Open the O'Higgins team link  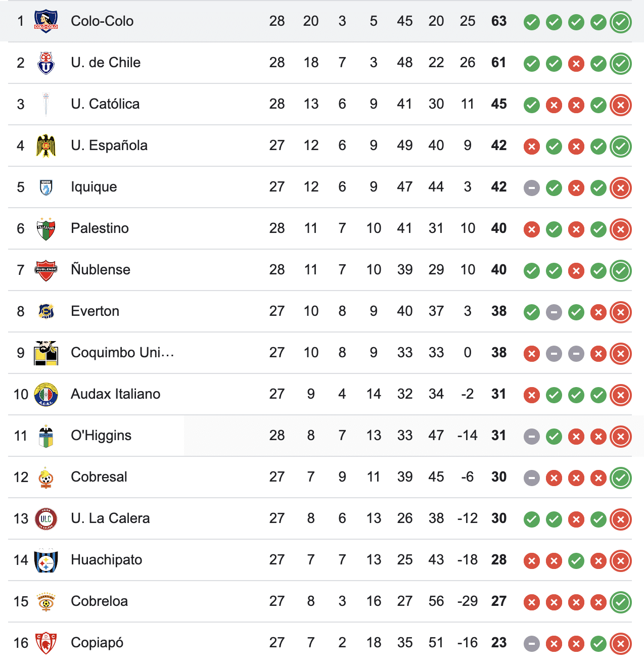click(x=101, y=436)
